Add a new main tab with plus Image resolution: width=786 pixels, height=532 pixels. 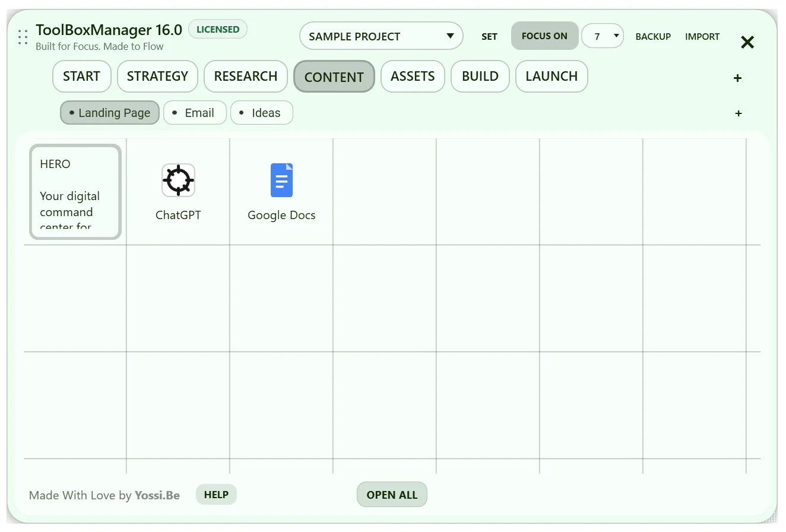(738, 78)
